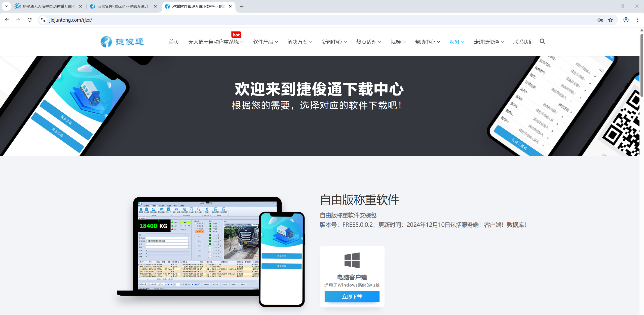Click the site information icon in address bar
This screenshot has height=315, width=644.
tap(43, 20)
